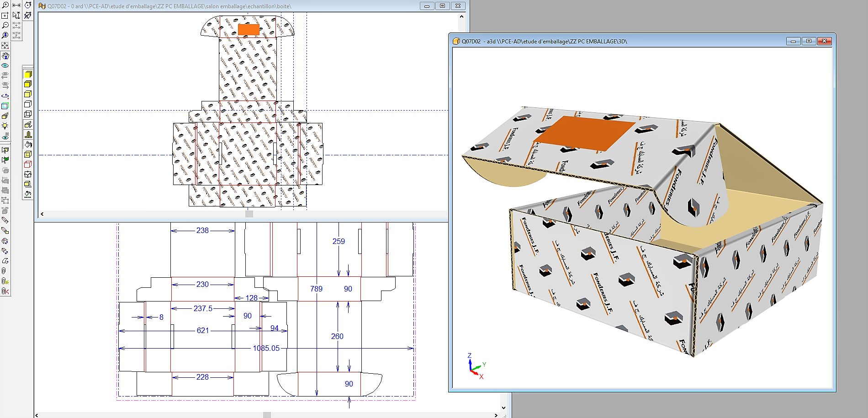Choose the horizontal dimension measuring tool

[x=16, y=5]
